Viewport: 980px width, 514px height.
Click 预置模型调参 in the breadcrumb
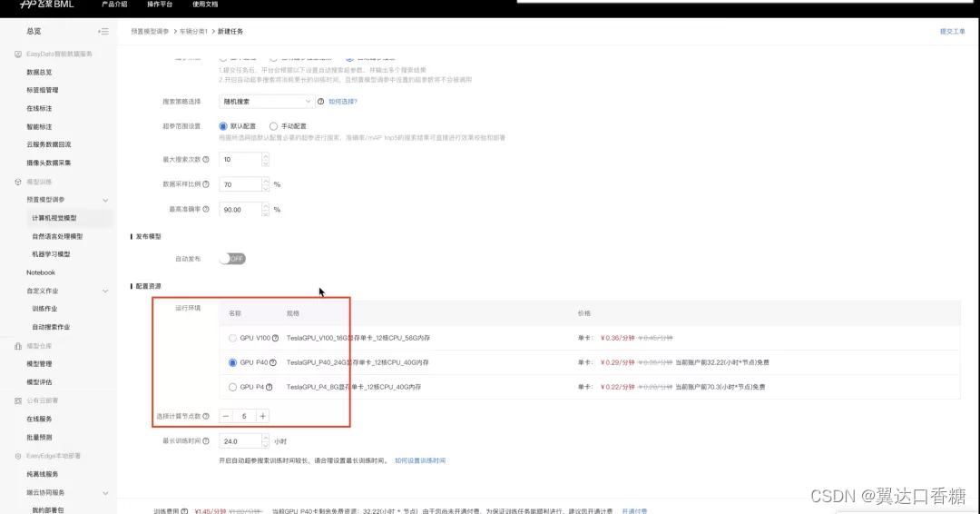click(150, 31)
